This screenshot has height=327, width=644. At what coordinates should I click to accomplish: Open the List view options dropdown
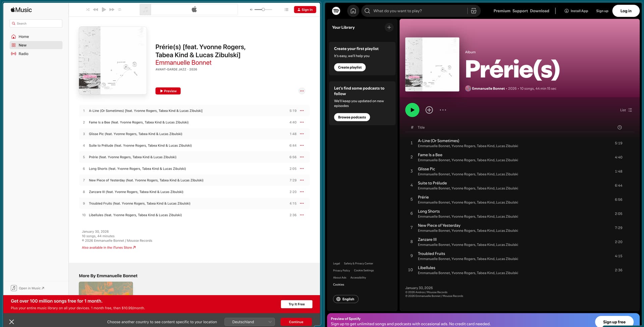[626, 110]
